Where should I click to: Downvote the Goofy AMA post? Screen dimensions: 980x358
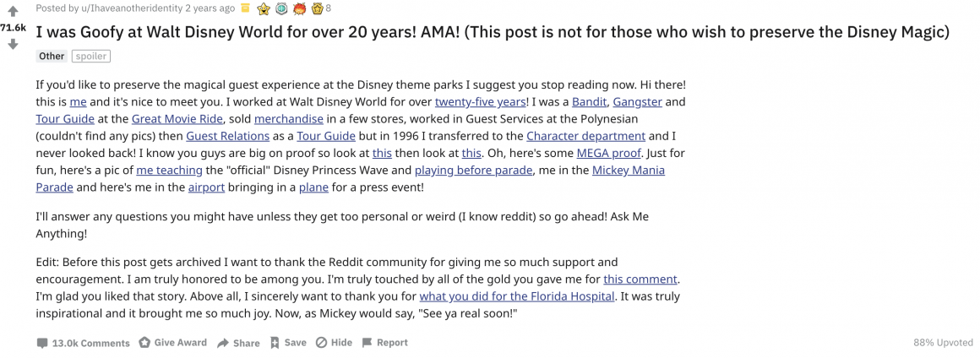point(13,45)
